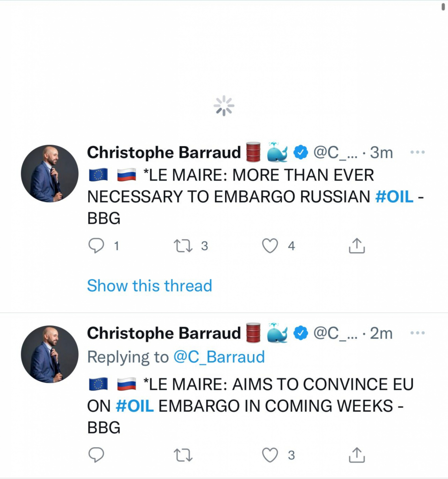Open more options on the second tweet
Screen dimensions: 448x479
pos(417,333)
